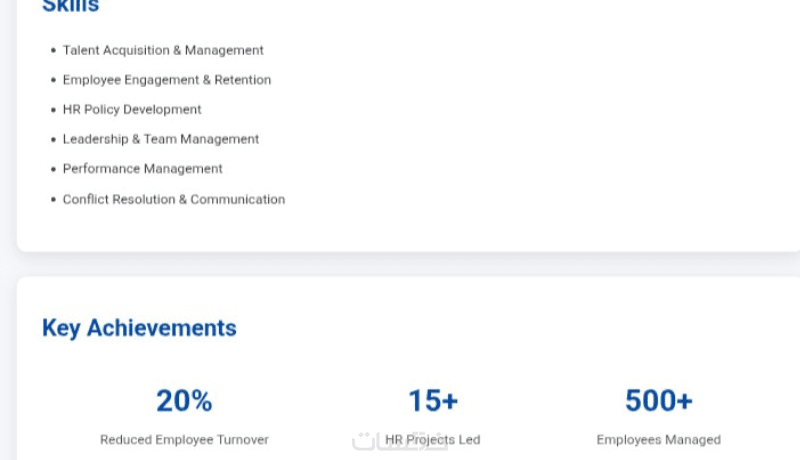Select the 15+ statistic number
The height and width of the screenshot is (460, 800).
tap(433, 401)
